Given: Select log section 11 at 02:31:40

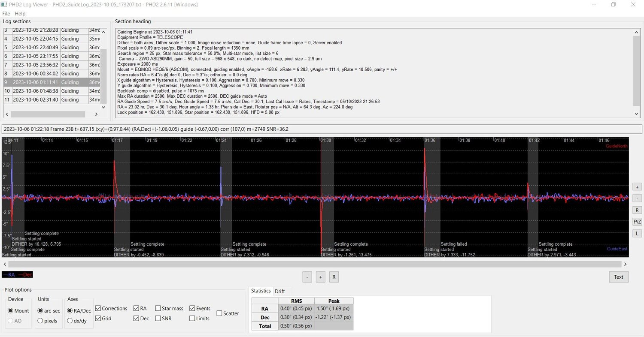Looking at the screenshot, I should [52, 99].
